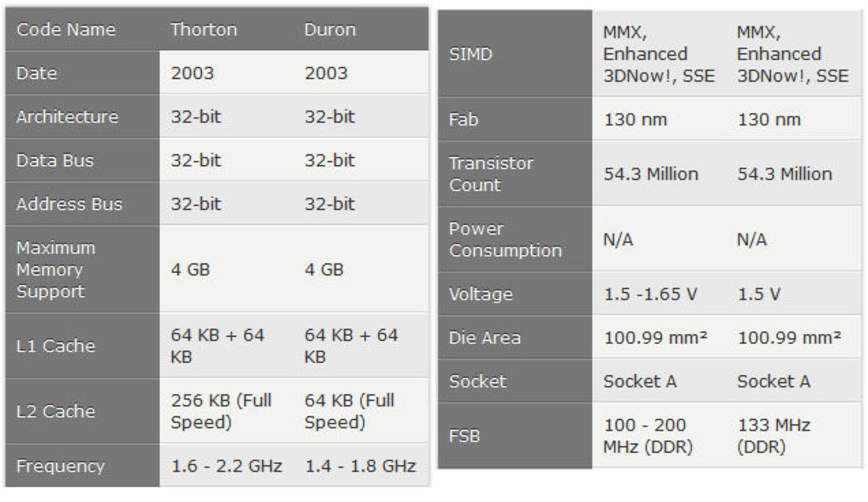Screen dimensions: 868x502
Task: Click the 1.5 -1.65 V voltage cell
Action: tap(651, 294)
